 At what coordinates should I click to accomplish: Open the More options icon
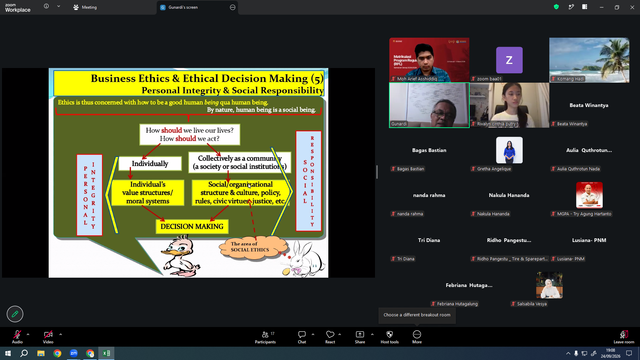click(x=417, y=337)
